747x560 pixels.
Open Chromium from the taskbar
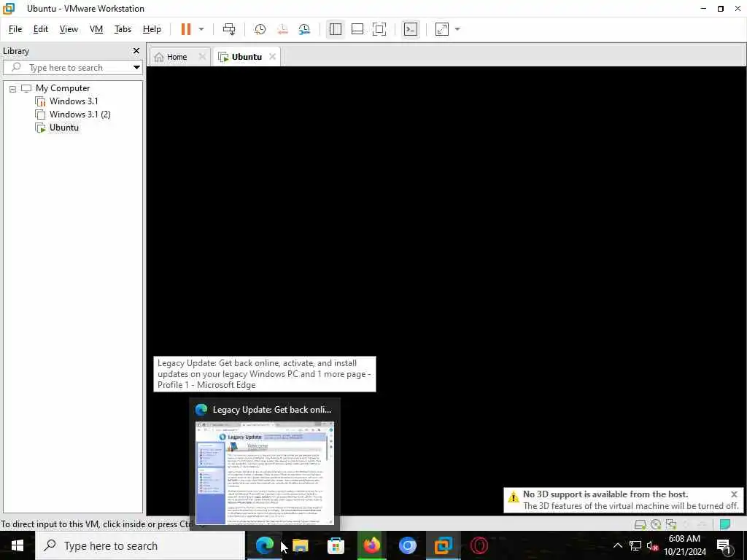tap(407, 545)
